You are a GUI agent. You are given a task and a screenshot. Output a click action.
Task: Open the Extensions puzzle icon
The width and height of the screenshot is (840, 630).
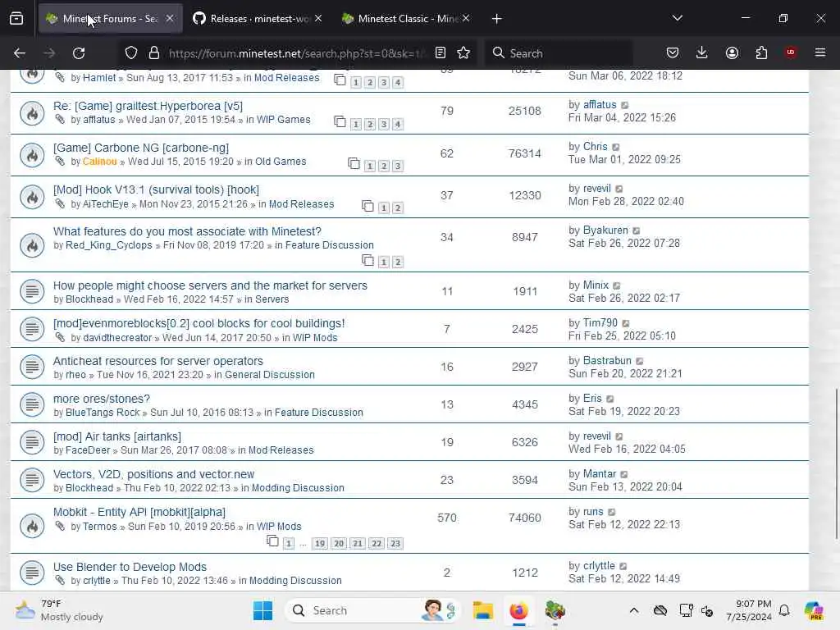pyautogui.click(x=761, y=52)
